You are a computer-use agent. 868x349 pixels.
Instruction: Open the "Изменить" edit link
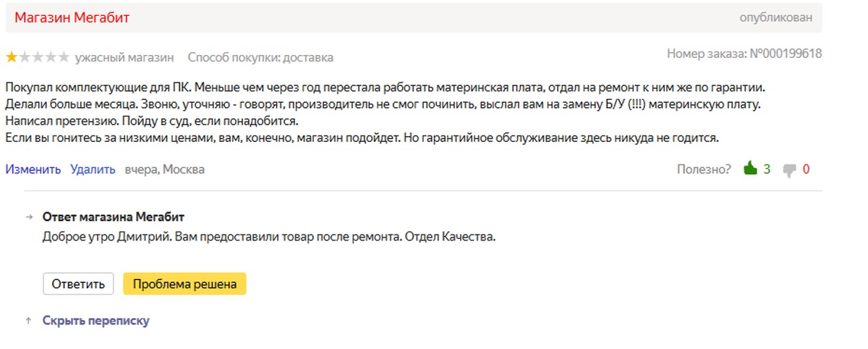click(x=33, y=169)
